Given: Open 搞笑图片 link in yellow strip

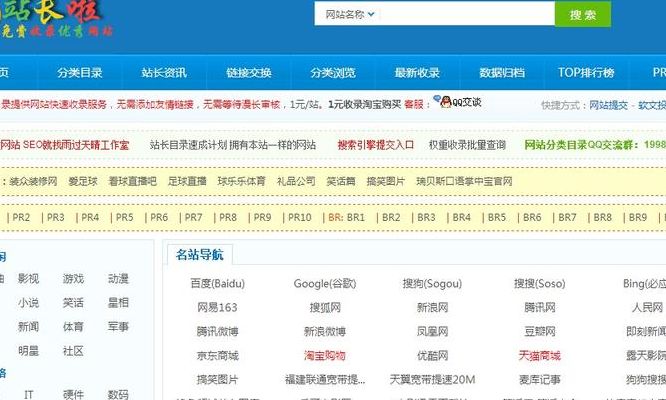Looking at the screenshot, I should coord(385,181).
